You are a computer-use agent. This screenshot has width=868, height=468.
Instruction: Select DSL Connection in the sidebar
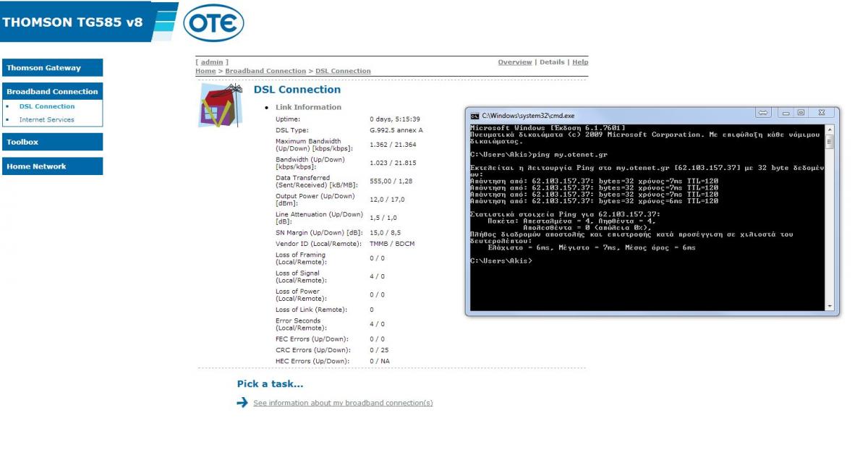(x=47, y=106)
